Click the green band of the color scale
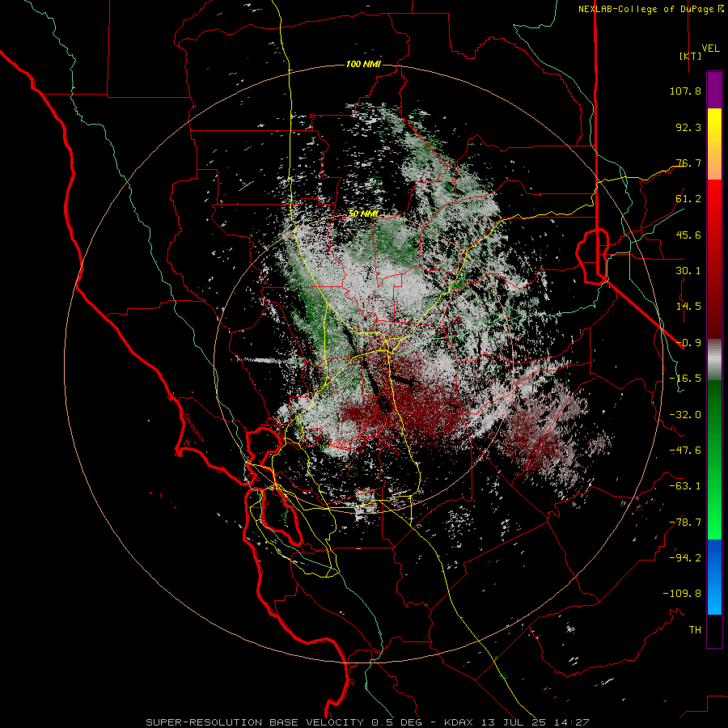This screenshot has height=728, width=728. tap(714, 459)
